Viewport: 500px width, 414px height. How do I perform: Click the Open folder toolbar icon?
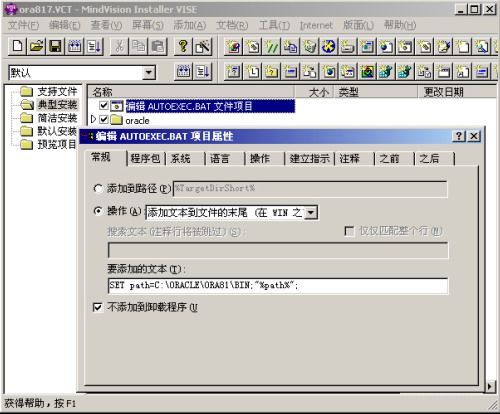point(37,46)
